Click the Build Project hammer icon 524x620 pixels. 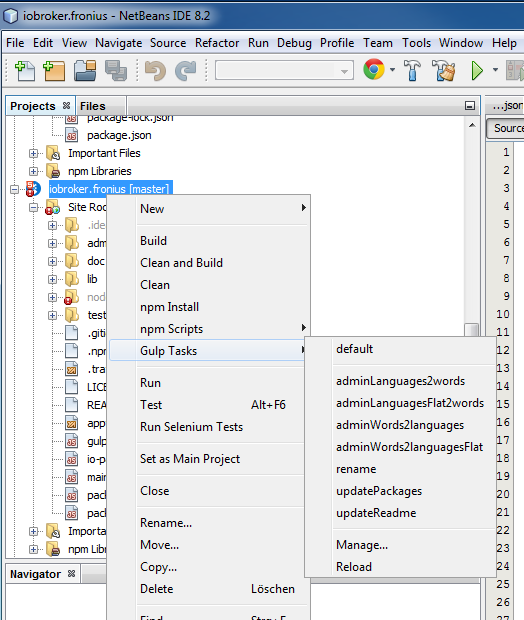coord(412,70)
